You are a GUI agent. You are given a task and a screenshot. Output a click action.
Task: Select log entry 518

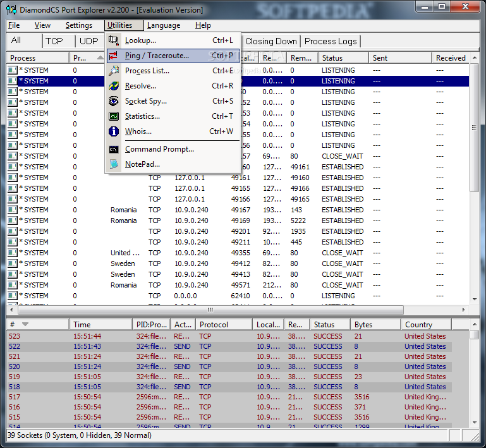pos(229,387)
